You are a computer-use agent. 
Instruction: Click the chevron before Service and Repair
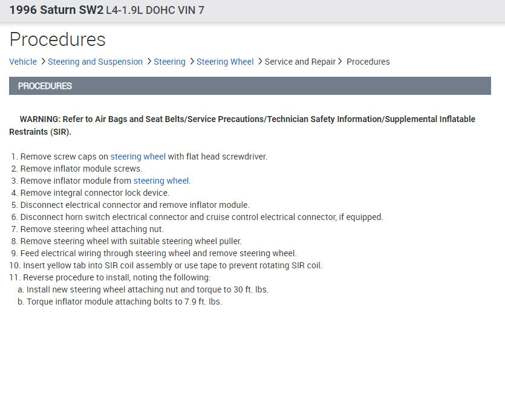tap(260, 62)
